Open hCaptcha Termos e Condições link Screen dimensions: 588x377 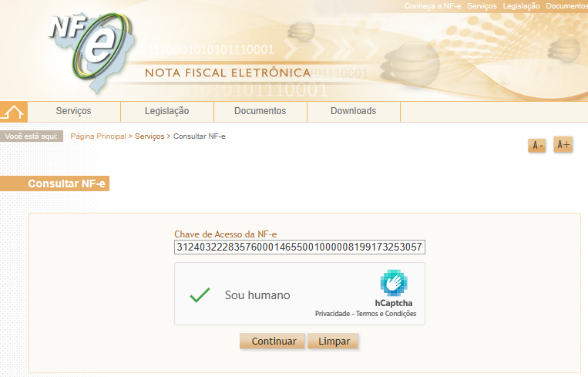click(386, 314)
